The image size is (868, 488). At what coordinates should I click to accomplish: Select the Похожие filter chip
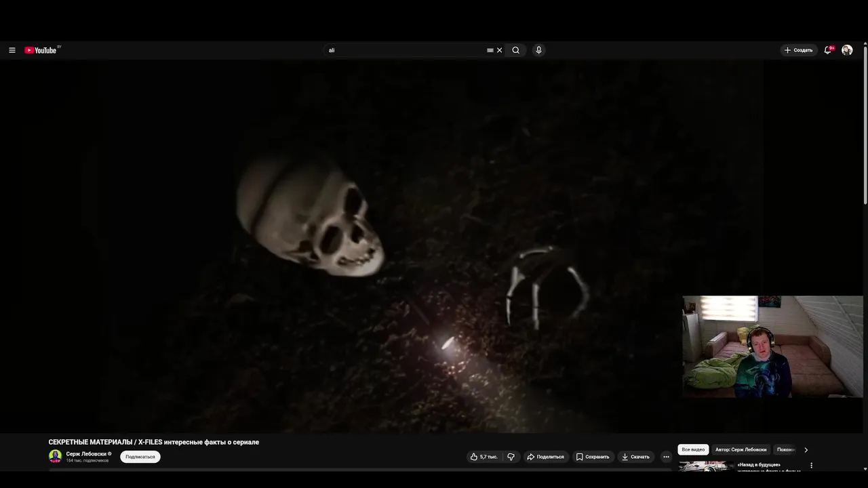pos(785,449)
